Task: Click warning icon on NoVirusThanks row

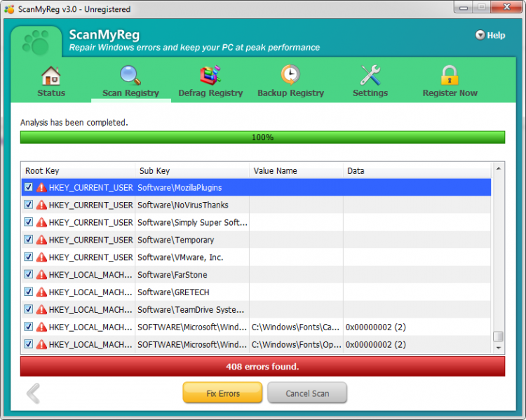Action: pos(41,205)
